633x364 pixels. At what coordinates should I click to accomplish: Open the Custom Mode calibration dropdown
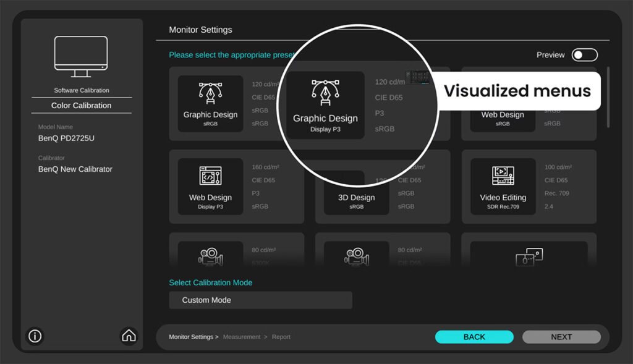tap(260, 300)
